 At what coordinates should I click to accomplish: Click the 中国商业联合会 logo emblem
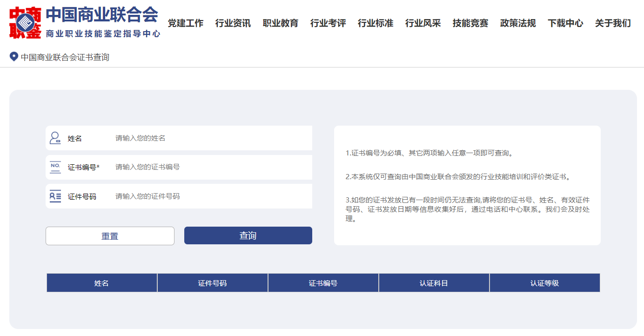click(x=25, y=22)
